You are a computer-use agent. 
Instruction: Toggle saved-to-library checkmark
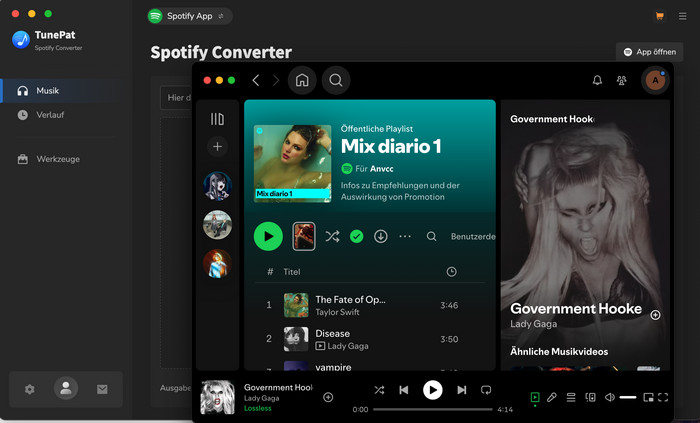(357, 236)
